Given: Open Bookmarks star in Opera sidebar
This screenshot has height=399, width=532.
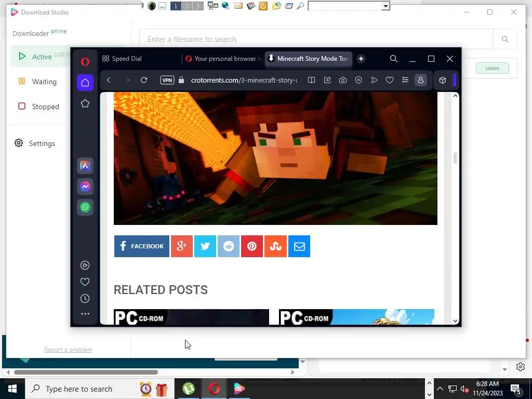Looking at the screenshot, I should click(85, 103).
